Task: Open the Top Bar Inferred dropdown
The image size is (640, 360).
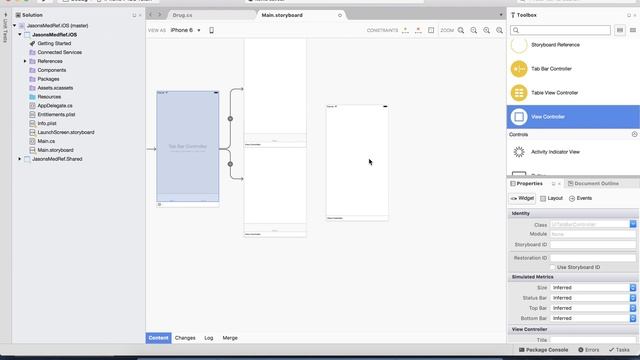Action: pos(633,308)
